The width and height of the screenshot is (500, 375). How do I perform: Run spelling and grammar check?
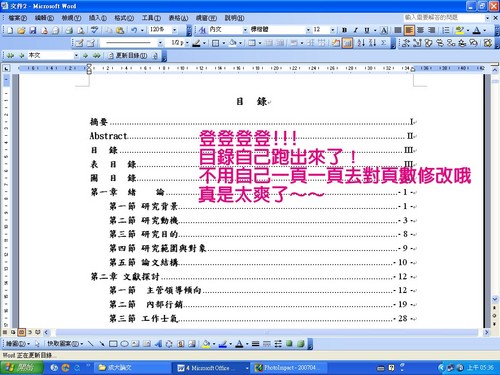click(x=95, y=30)
